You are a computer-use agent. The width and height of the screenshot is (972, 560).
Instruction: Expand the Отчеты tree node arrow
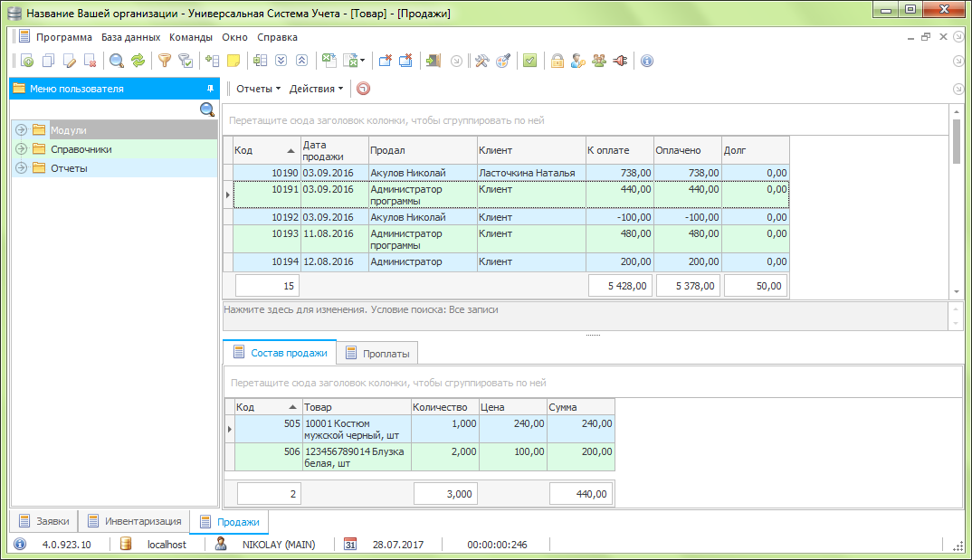pos(21,168)
